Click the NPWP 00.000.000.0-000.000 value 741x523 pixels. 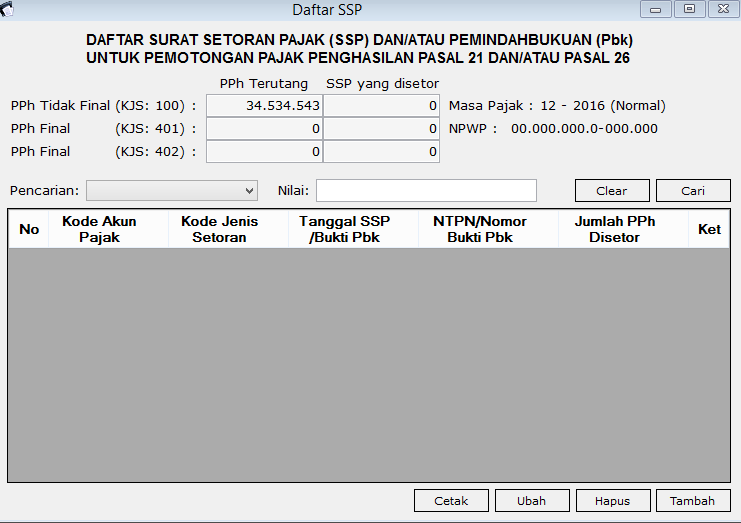point(584,129)
